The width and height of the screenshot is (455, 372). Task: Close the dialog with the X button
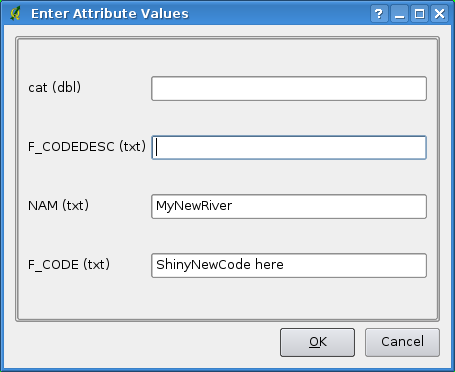point(440,14)
